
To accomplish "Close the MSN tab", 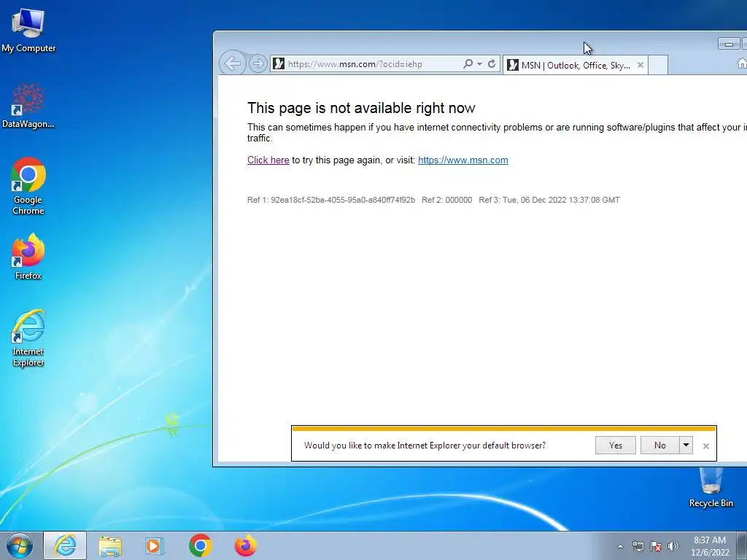I will (x=640, y=65).
